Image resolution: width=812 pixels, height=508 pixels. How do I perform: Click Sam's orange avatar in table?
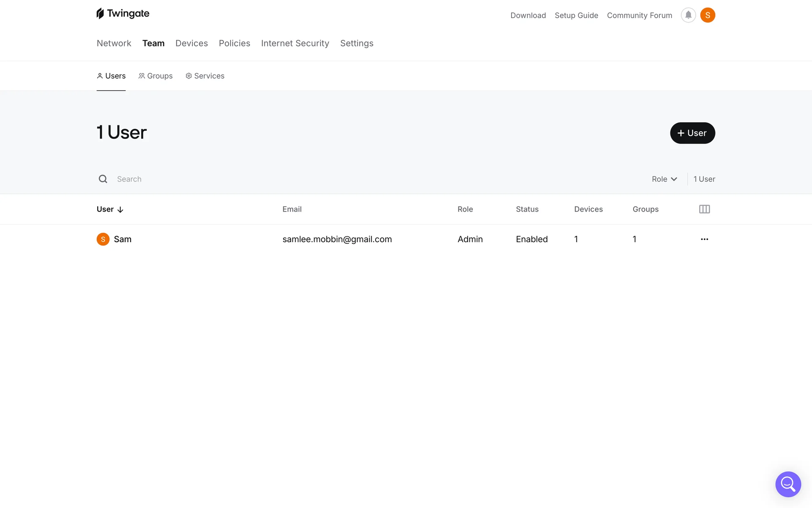pos(103,239)
